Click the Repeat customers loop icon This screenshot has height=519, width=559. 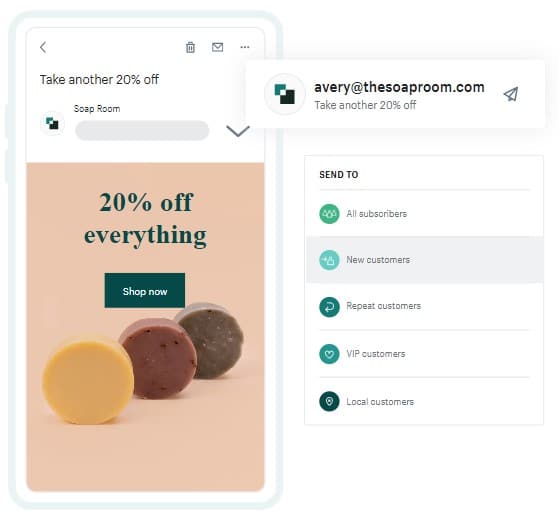329,307
